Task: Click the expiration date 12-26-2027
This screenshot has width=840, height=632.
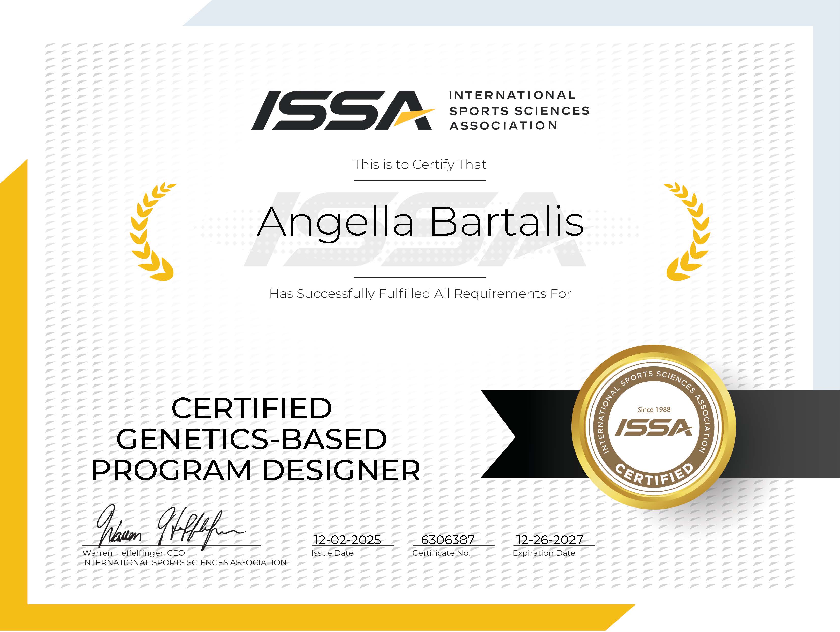Action: click(550, 540)
